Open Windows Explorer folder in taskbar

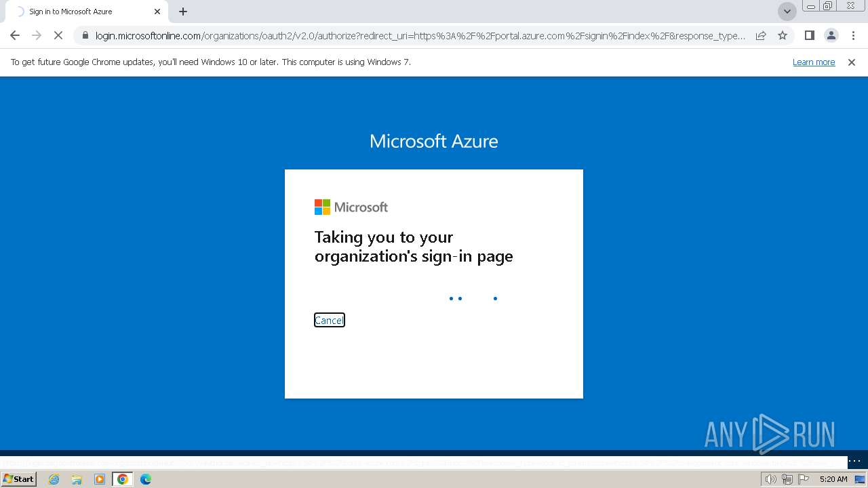77,479
